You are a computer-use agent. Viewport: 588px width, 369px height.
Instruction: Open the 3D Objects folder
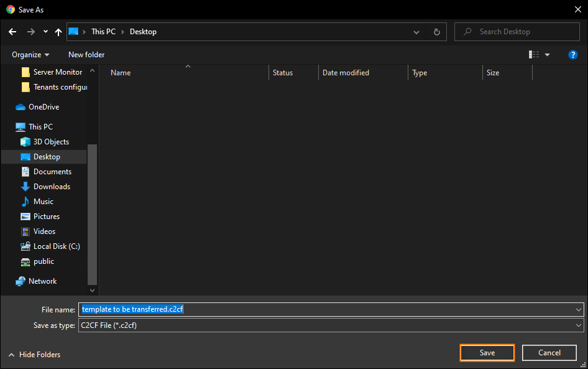45,142
